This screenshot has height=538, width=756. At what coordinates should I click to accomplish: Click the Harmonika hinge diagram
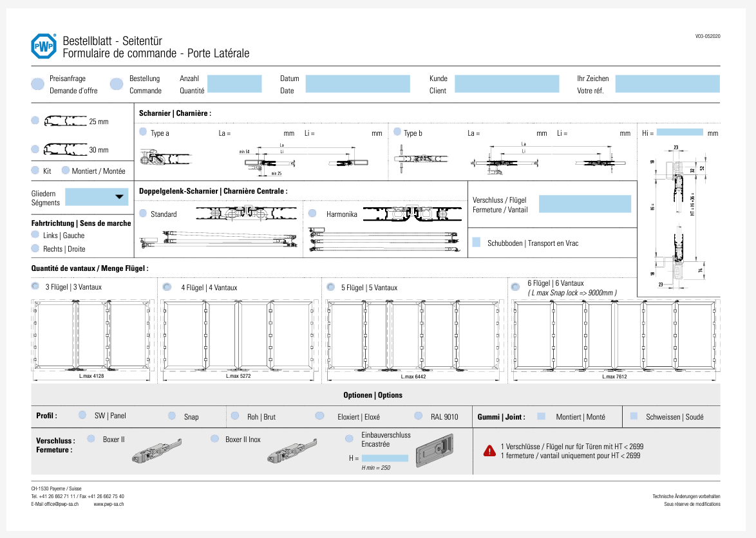411,214
